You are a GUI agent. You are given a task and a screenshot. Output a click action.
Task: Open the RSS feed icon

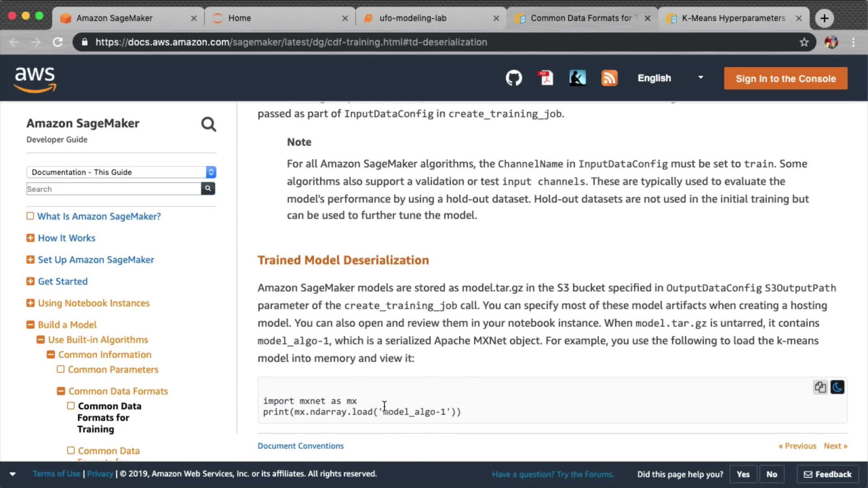(x=609, y=78)
